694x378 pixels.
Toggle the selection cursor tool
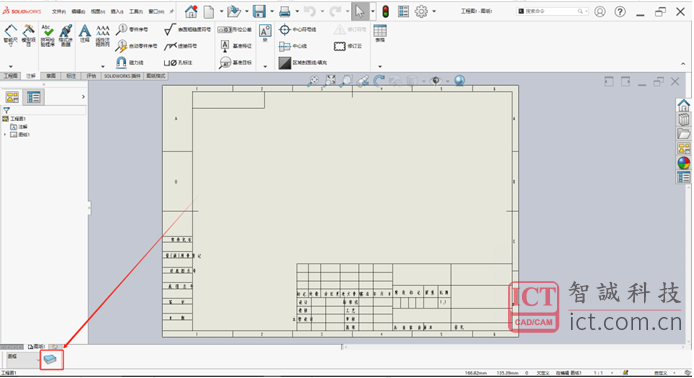[360, 12]
